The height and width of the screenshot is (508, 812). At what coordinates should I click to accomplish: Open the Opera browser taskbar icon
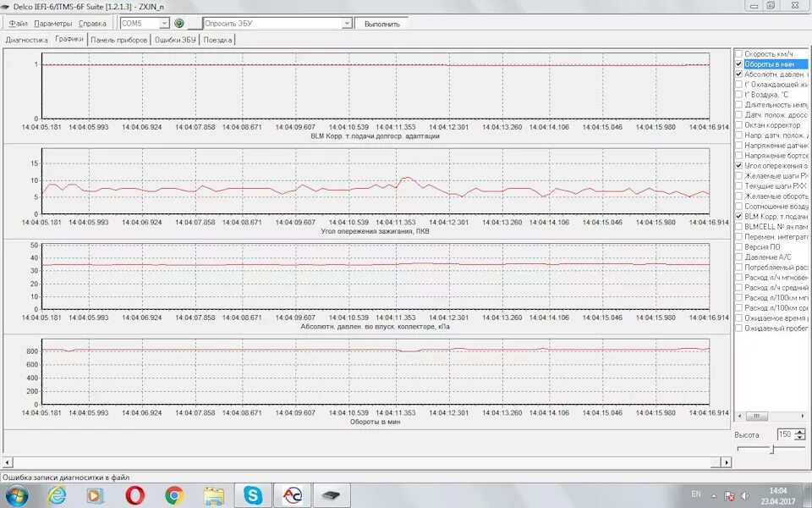(x=134, y=495)
